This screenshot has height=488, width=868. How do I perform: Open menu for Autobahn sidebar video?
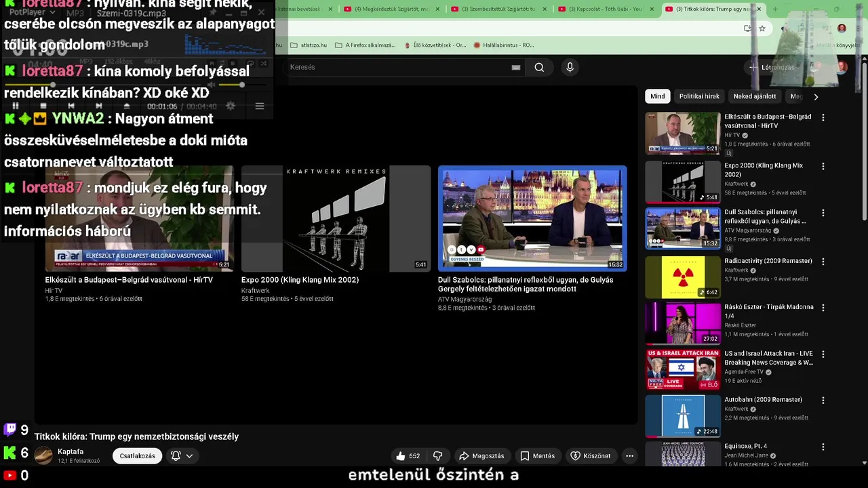[x=823, y=401]
